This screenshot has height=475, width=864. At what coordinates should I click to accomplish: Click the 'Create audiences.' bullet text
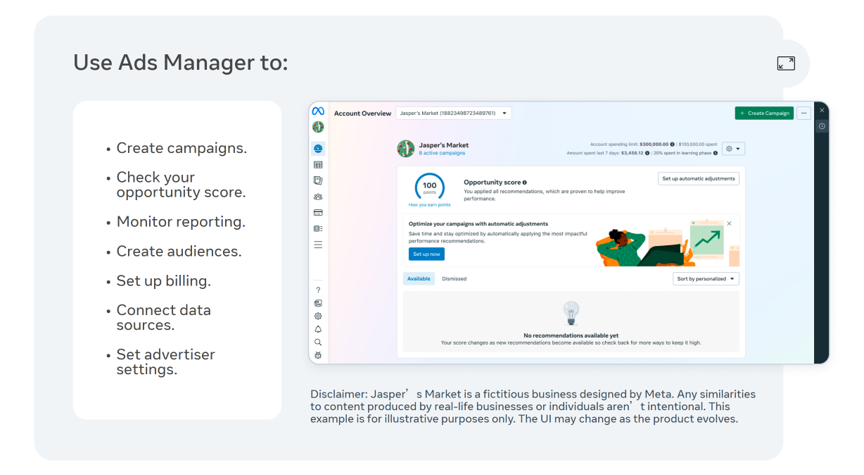[x=179, y=251]
